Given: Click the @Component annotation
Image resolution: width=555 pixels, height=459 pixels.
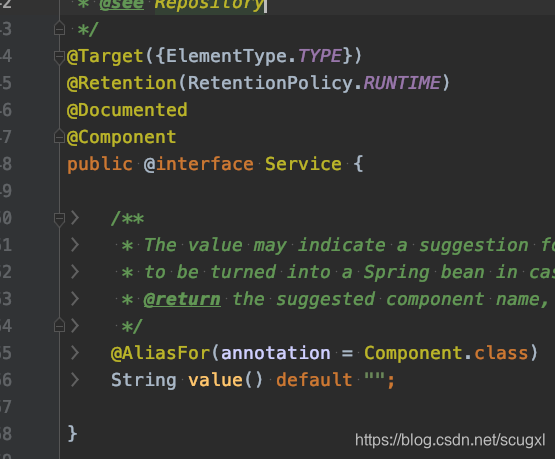Looking at the screenshot, I should point(121,138).
